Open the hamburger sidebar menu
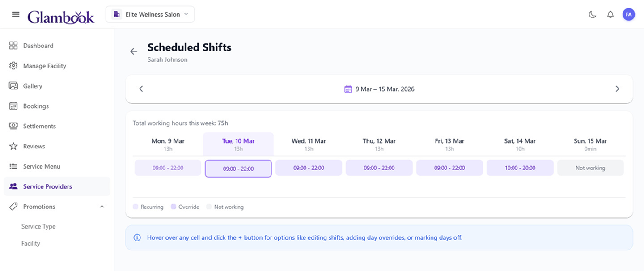Viewport: 644px width, 271px height. [x=16, y=14]
